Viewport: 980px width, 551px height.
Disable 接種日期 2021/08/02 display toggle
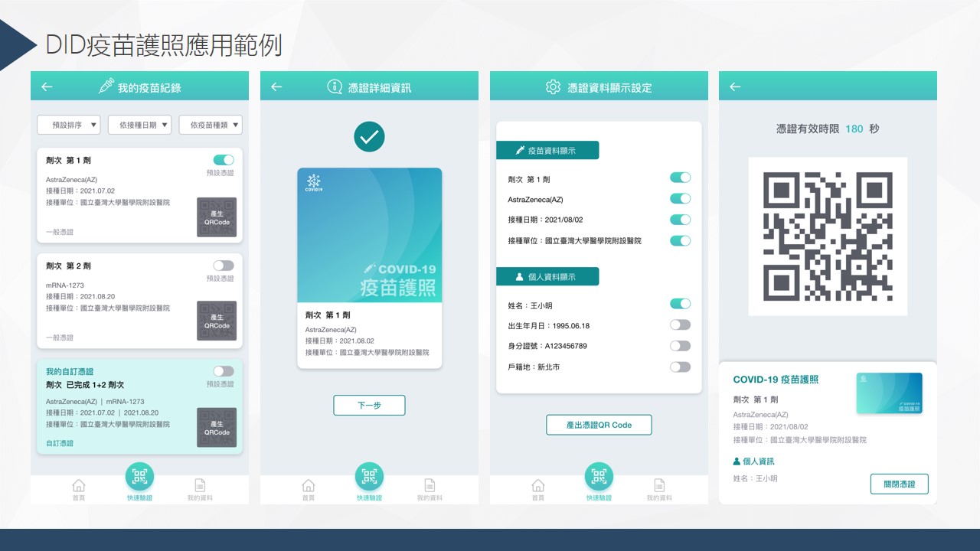click(680, 220)
